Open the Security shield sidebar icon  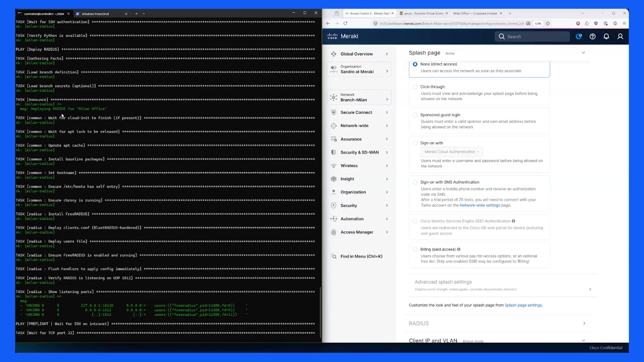[x=333, y=205]
